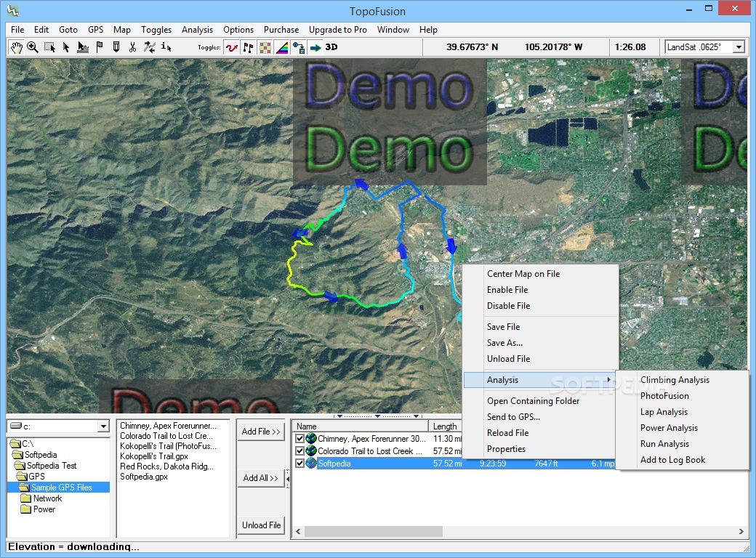Select the Softpedia folder in tree
Image resolution: width=756 pixels, height=558 pixels.
coord(35,455)
